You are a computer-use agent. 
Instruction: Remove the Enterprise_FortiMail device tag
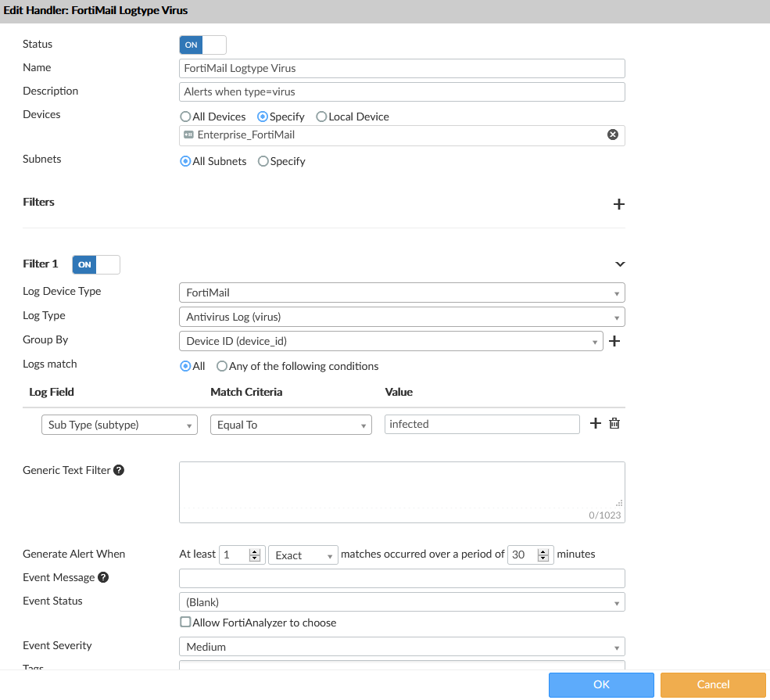tap(612, 134)
